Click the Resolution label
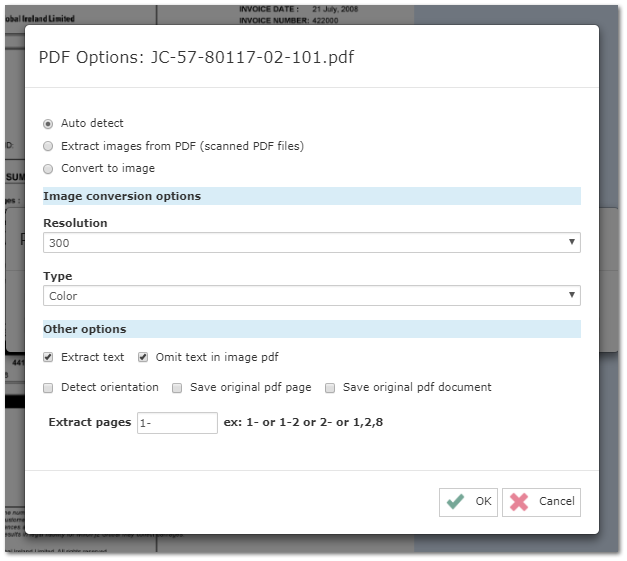 pos(75,223)
